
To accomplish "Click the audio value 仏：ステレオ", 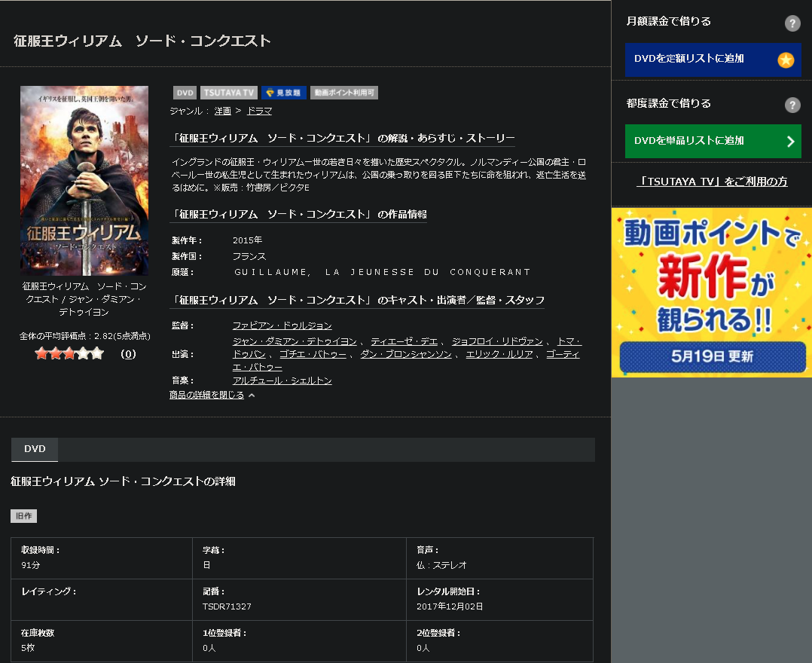I will [441, 565].
